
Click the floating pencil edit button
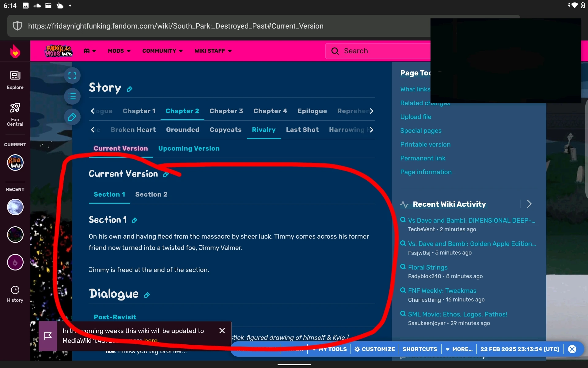pos(72,117)
